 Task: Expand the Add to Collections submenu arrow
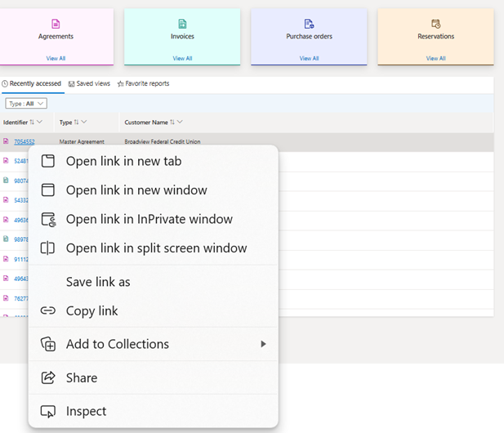[x=263, y=344]
